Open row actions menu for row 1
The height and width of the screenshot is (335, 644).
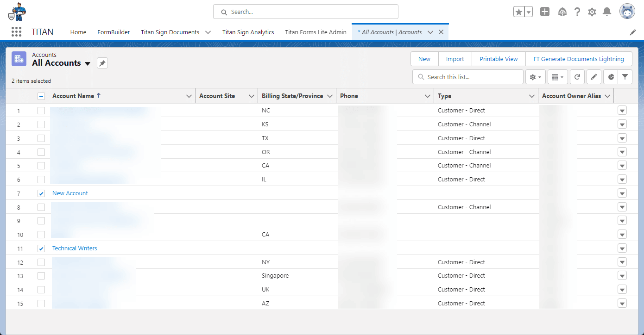click(622, 111)
